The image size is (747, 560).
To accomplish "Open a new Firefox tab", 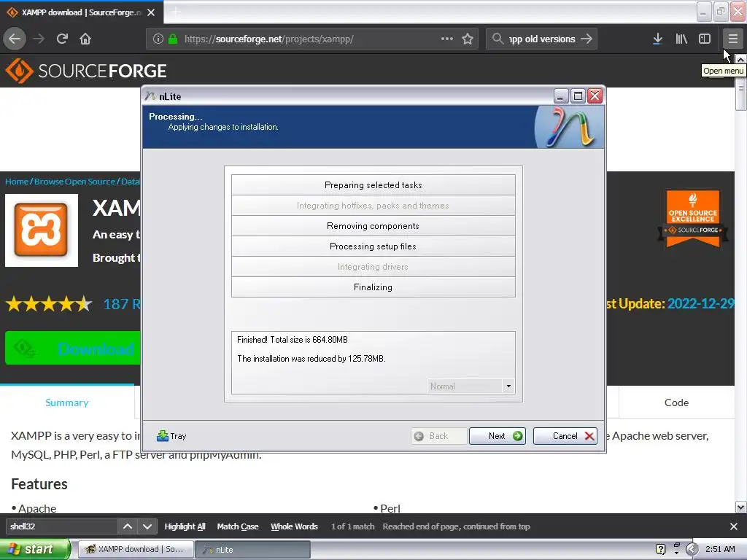I will coord(176,12).
